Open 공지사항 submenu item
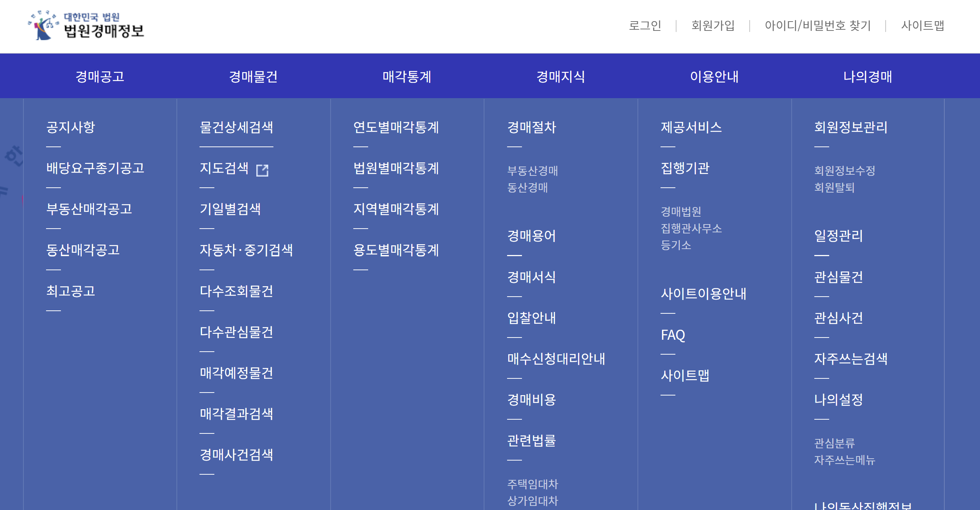Screen dimensions: 980x510 (71, 127)
